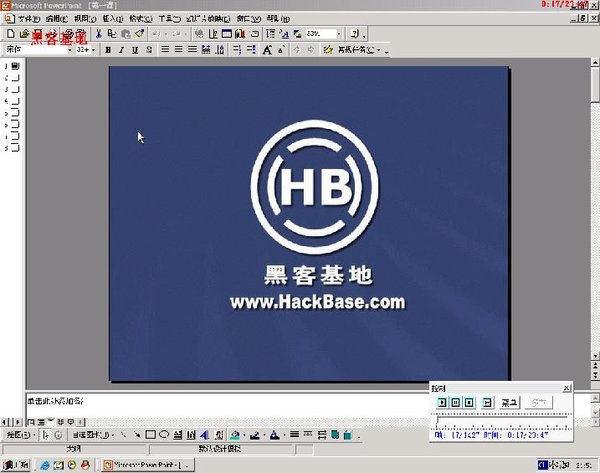Toggle center text alignment
The image size is (600, 473).
[x=179, y=50]
